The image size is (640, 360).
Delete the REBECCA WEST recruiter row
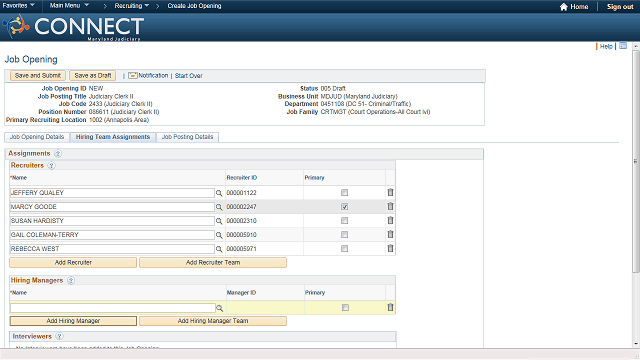coord(390,248)
